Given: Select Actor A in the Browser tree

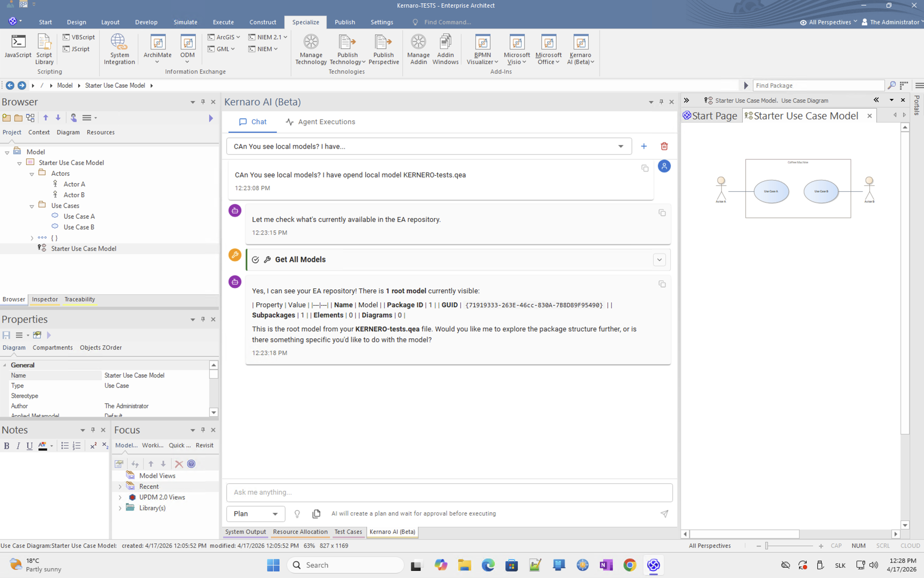Looking at the screenshot, I should pyautogui.click(x=74, y=184).
